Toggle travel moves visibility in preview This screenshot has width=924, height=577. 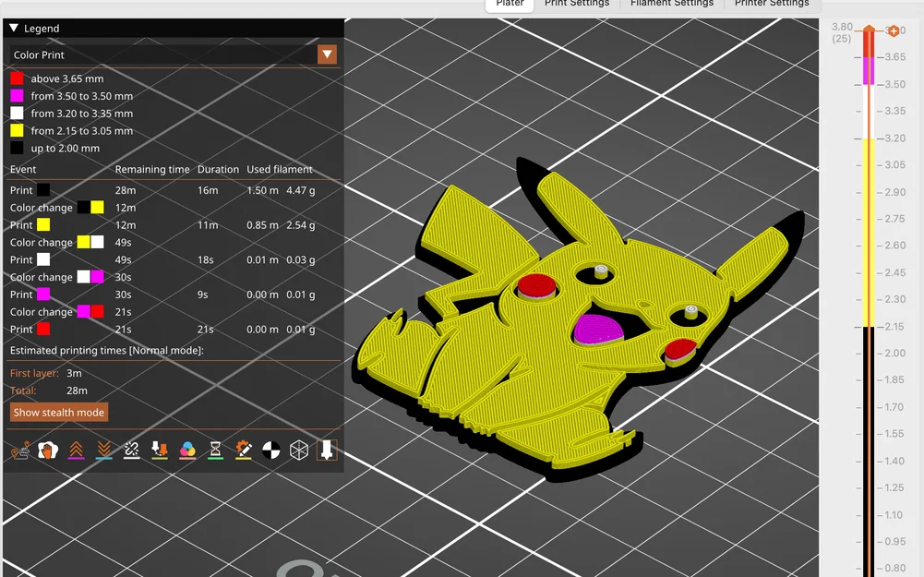tap(18, 451)
